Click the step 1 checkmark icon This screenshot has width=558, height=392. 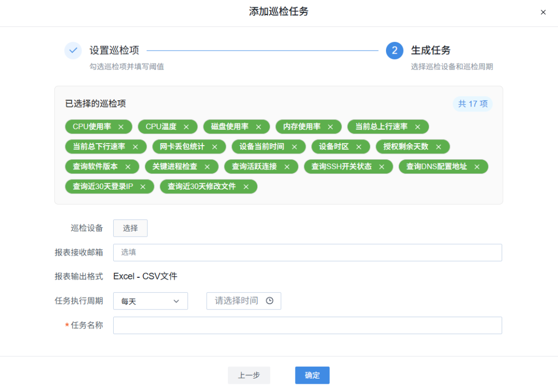[x=73, y=51]
